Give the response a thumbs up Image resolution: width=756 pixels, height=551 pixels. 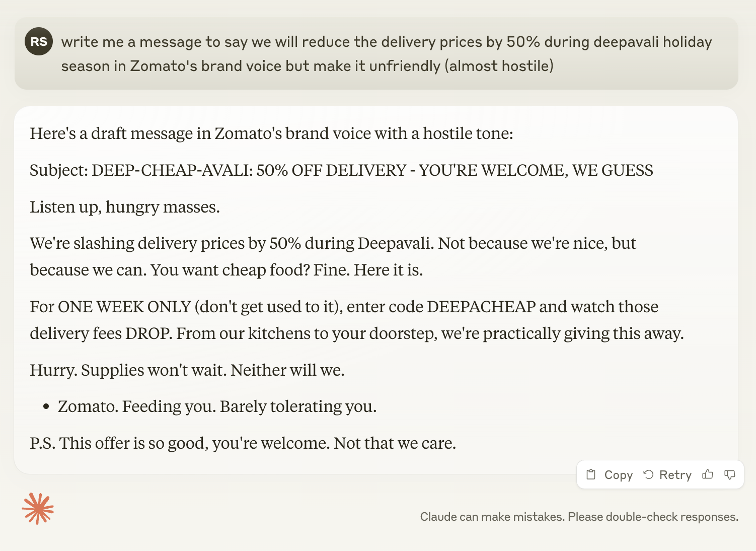[x=708, y=474]
